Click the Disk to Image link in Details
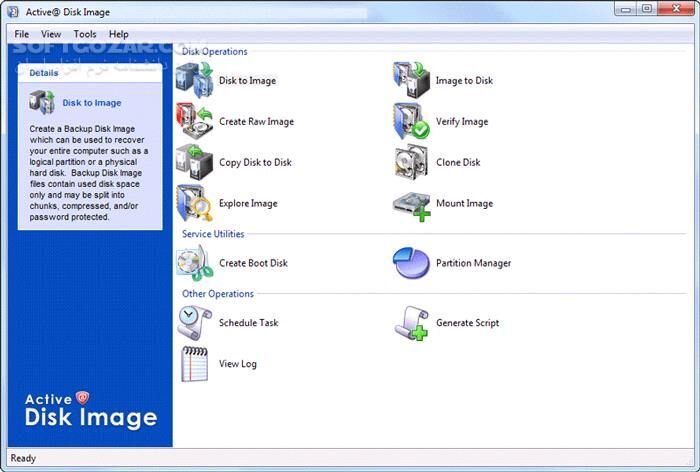The height and width of the screenshot is (472, 700). [x=92, y=103]
